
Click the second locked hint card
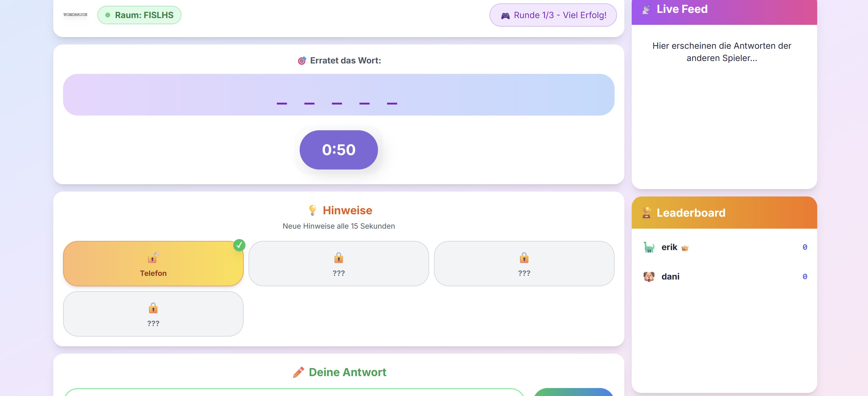pos(339,263)
